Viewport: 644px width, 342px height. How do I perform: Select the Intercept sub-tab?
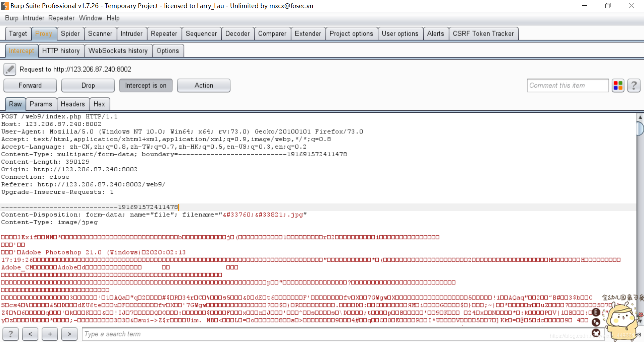click(x=21, y=51)
